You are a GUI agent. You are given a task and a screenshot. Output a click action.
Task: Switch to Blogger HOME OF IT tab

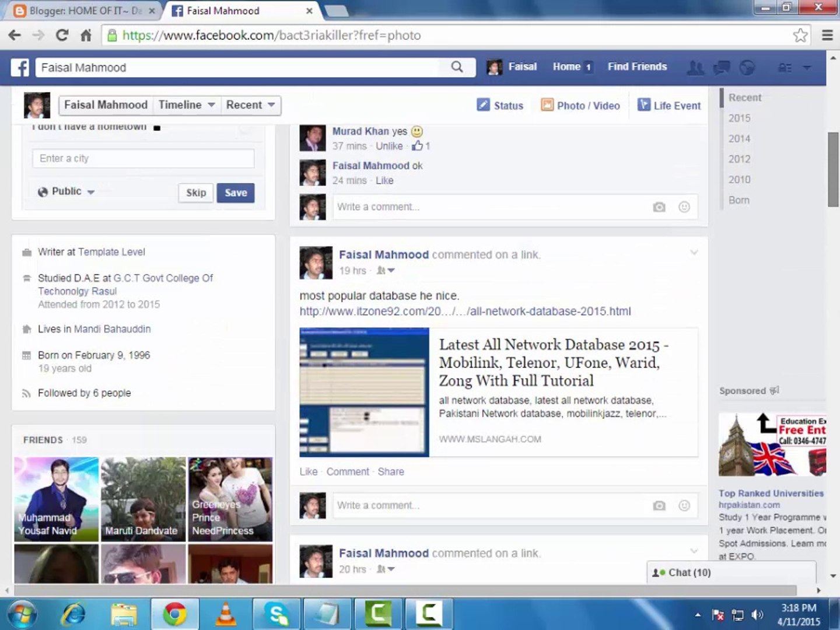(x=84, y=10)
